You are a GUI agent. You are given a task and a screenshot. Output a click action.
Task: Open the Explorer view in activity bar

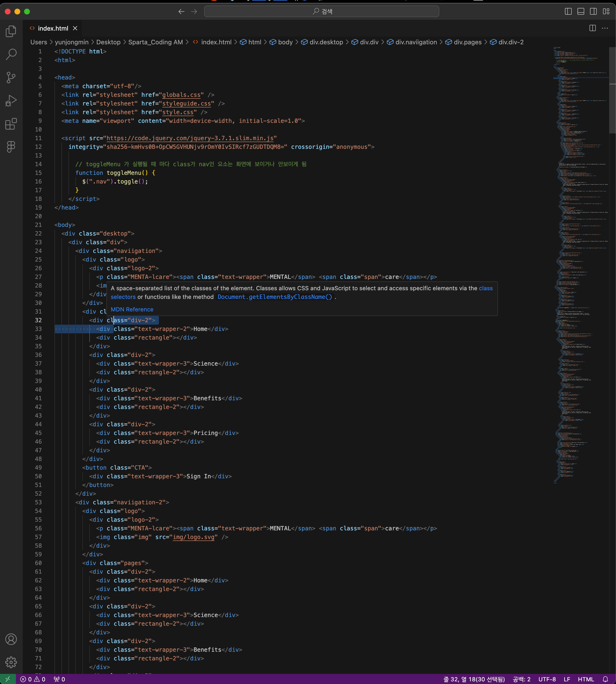11,31
